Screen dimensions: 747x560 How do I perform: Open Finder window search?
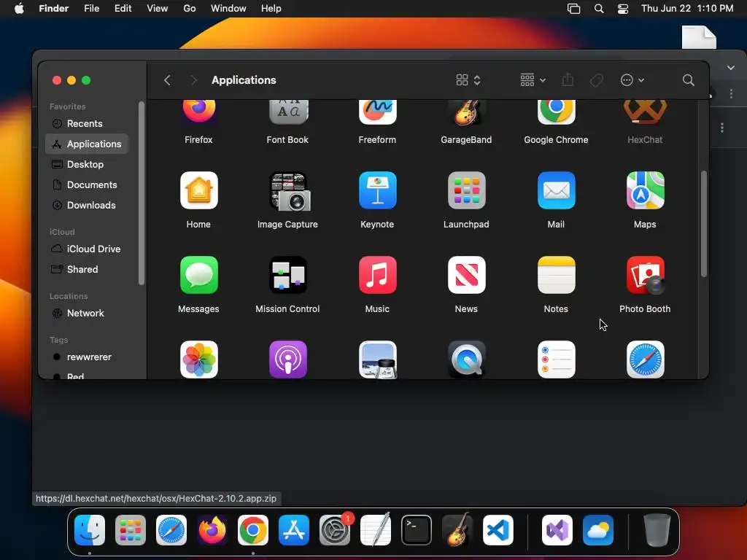click(688, 80)
